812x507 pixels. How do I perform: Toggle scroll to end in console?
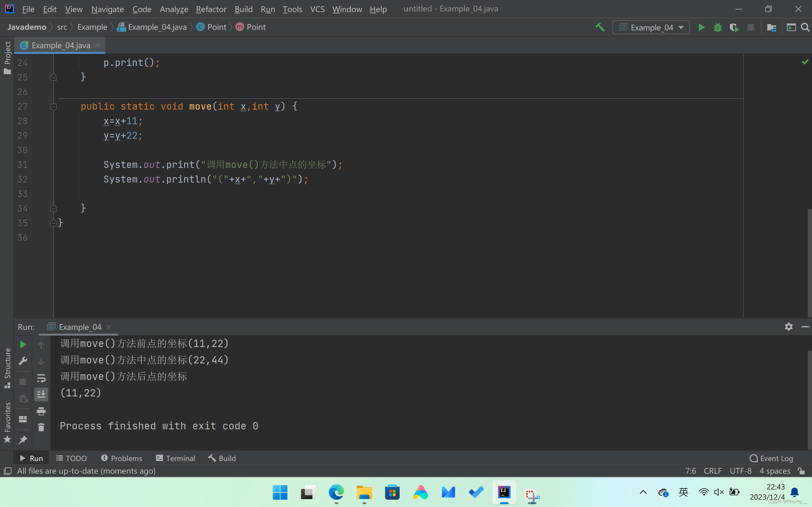click(x=41, y=394)
